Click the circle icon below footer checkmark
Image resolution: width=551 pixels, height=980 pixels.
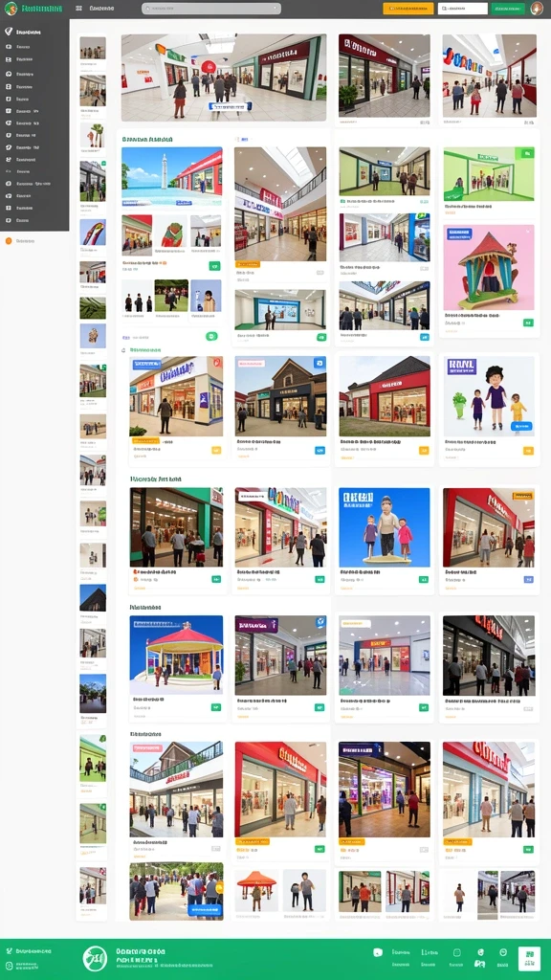click(x=9, y=966)
